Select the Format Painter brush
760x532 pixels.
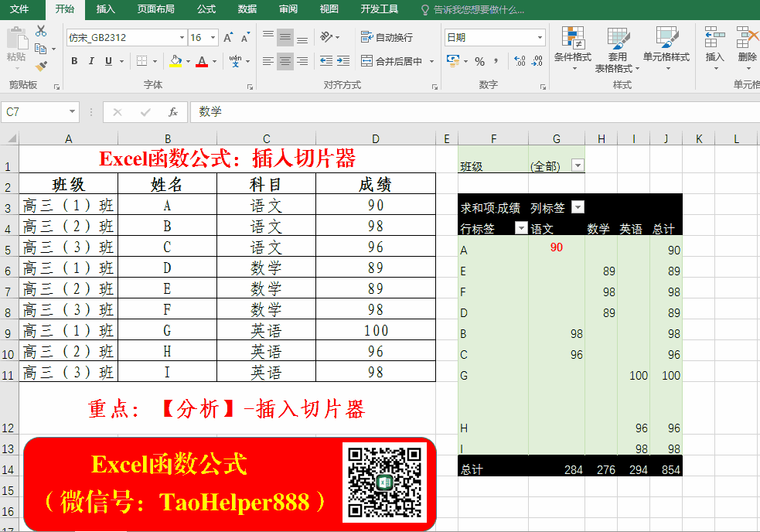click(x=41, y=66)
